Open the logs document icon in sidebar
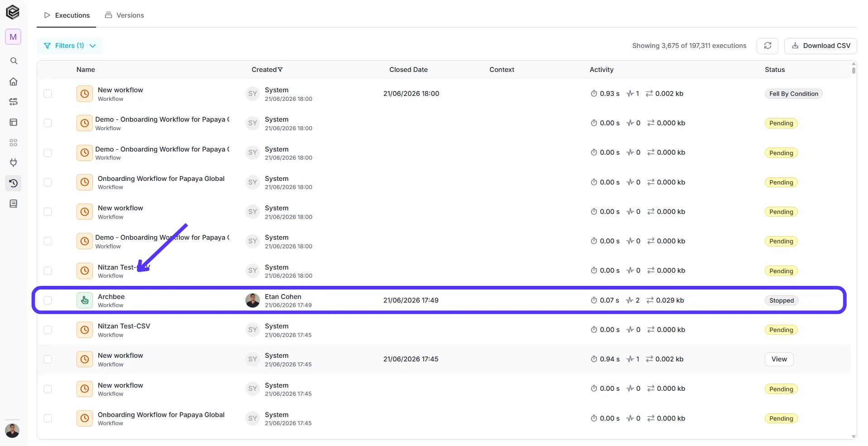Image resolution: width=868 pixels, height=446 pixels. click(14, 204)
